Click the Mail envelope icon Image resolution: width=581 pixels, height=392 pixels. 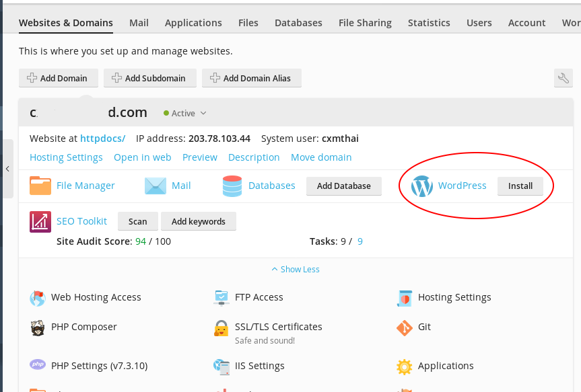pos(156,186)
